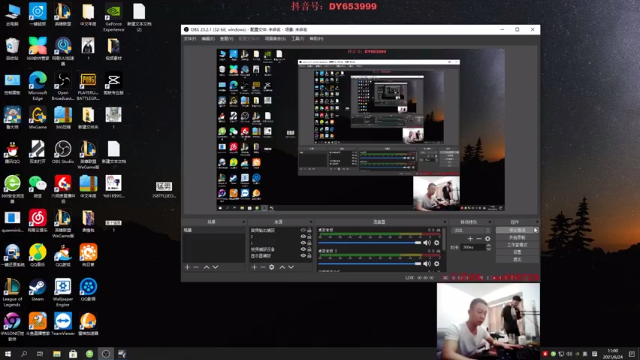The height and width of the screenshot is (360, 640).
Task: Remove the selected source with the minus icon
Action: [263, 267]
